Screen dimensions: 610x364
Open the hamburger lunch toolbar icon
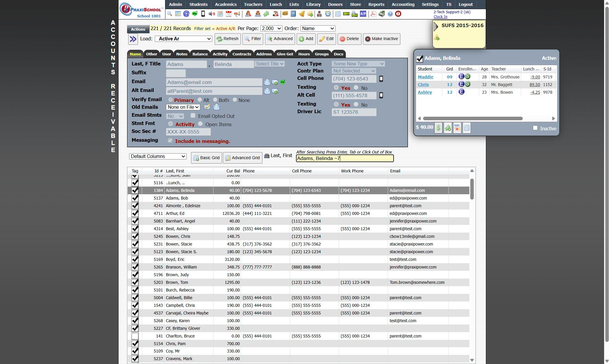(x=285, y=14)
